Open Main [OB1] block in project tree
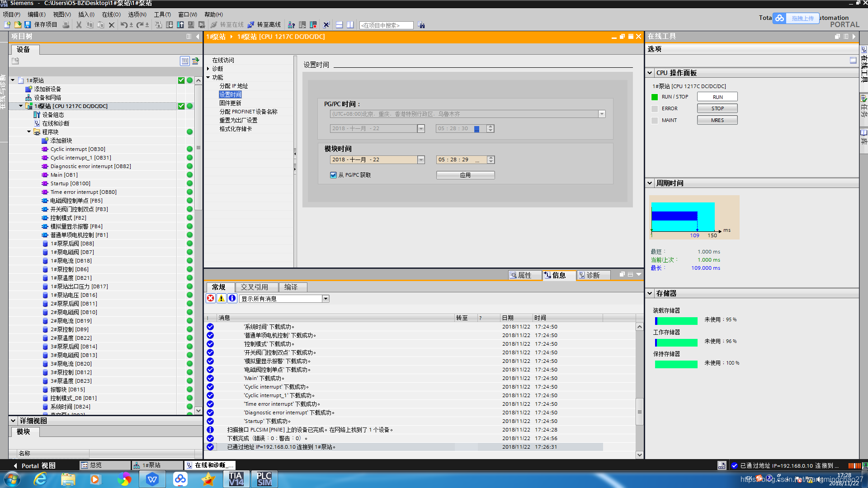This screenshot has width=868, height=488. coord(64,175)
